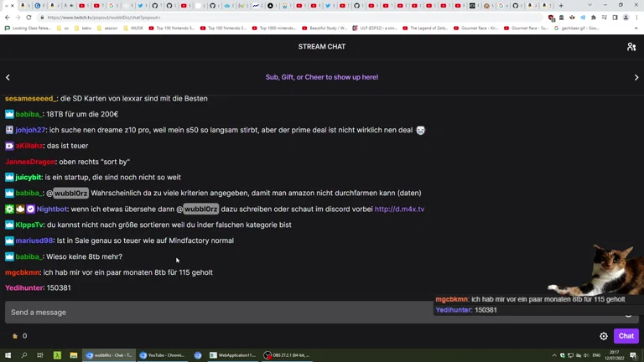The width and height of the screenshot is (644, 362).
Task: Open mariusd98 username card
Action: (34, 240)
